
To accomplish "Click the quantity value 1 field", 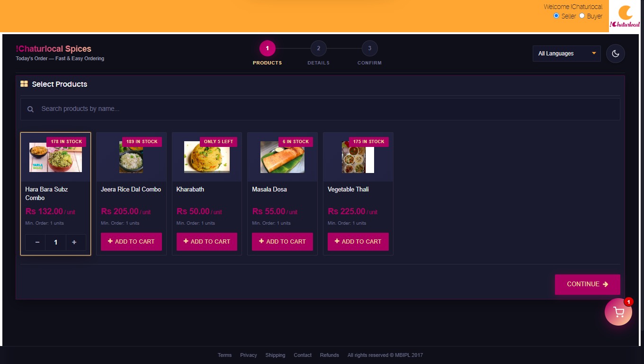I will click(56, 242).
